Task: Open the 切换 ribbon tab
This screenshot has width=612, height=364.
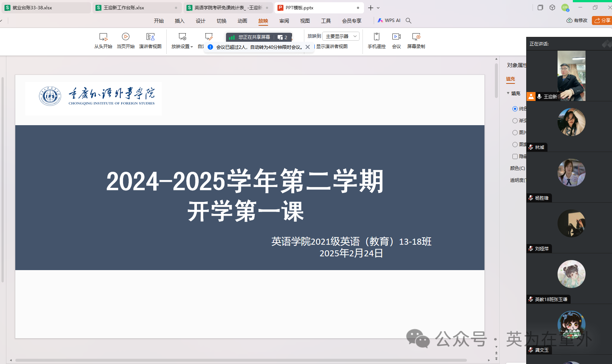Action: coord(222,21)
